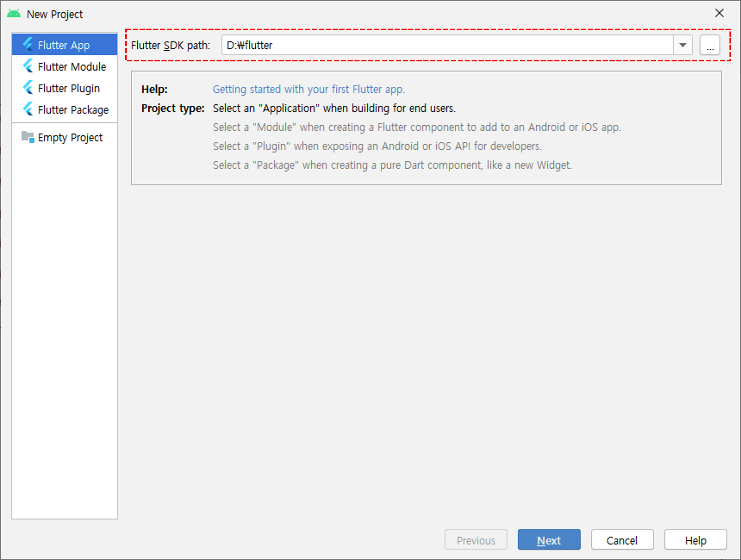Select Flutter Package in sidebar

click(x=73, y=110)
